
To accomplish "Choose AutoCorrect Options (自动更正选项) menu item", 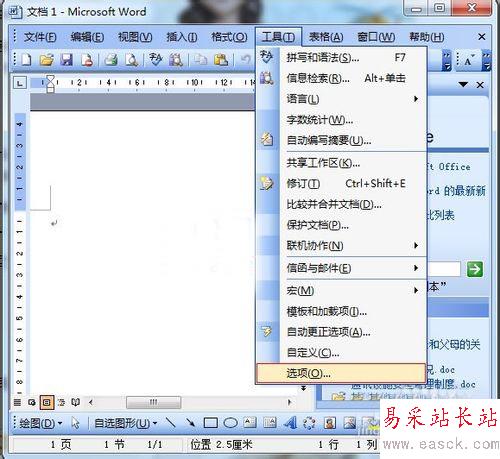I will (x=341, y=332).
